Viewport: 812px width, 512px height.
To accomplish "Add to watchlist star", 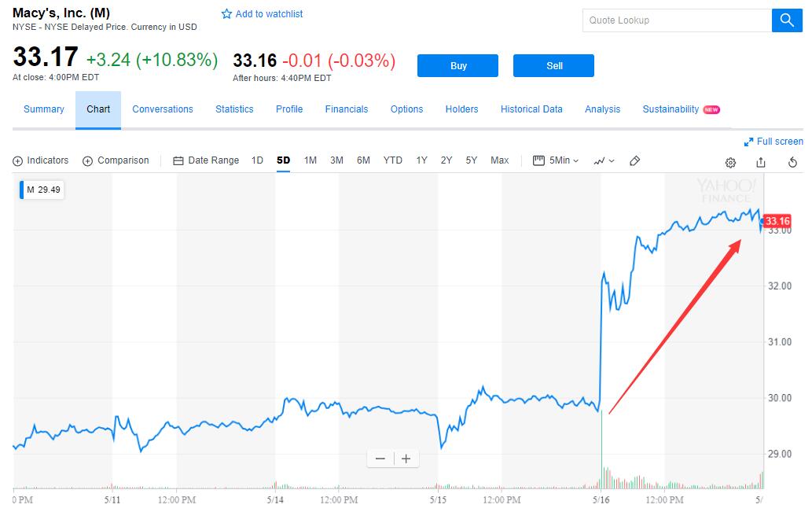I will 227,14.
